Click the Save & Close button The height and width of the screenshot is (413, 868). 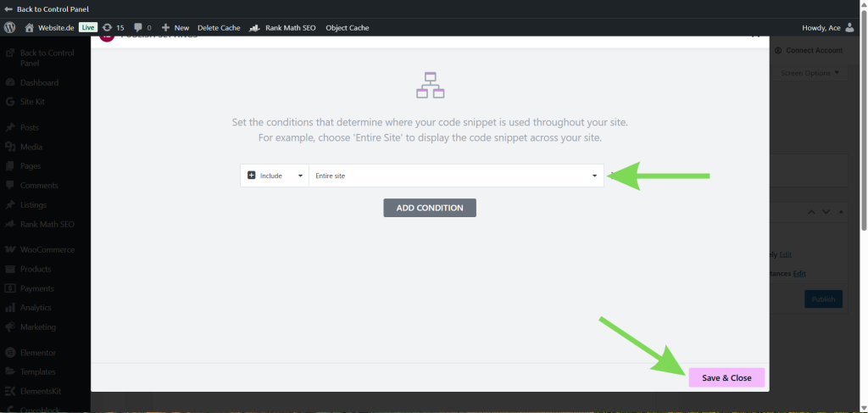(726, 377)
